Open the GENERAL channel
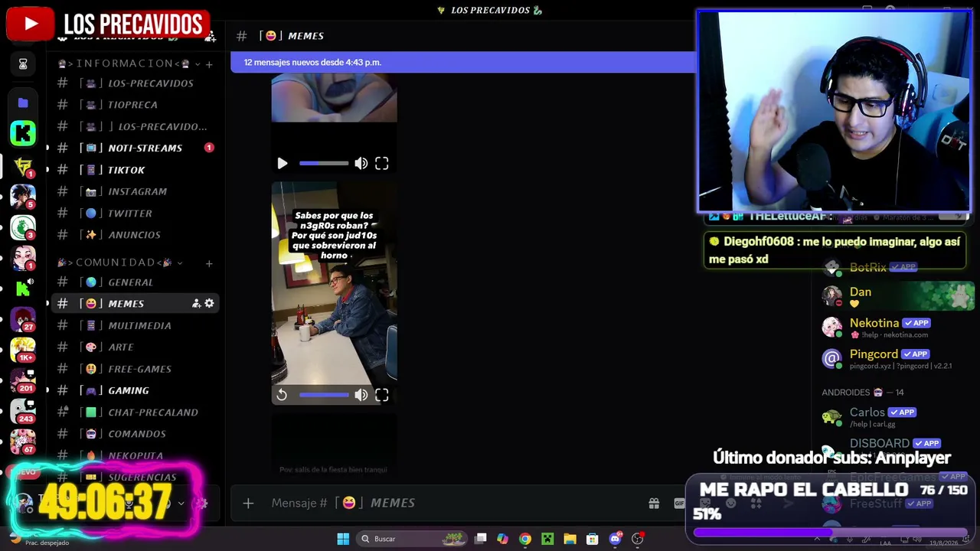 (135, 282)
